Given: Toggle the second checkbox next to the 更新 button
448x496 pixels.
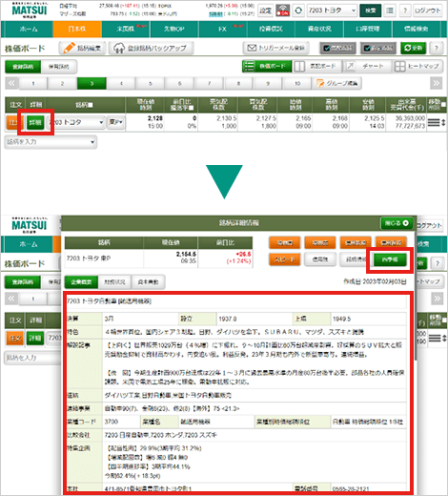Looking at the screenshot, I should point(378,48).
